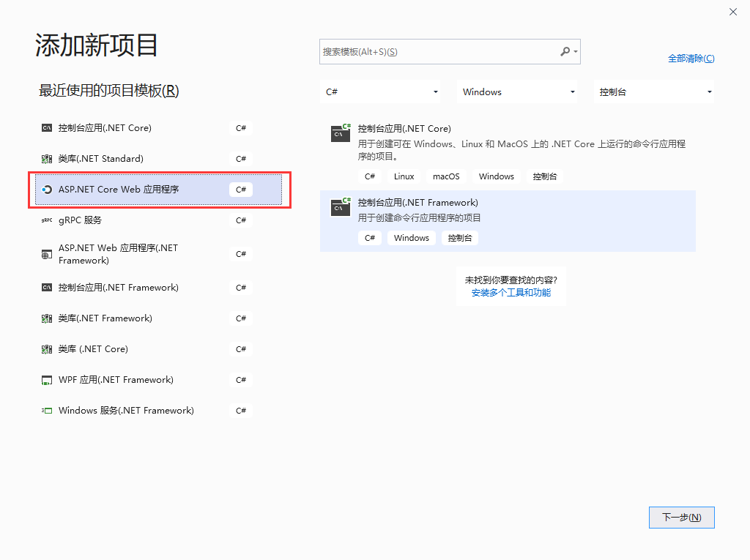Click Windows tag under .NET Core result
This screenshot has height=560, width=750.
pos(496,176)
